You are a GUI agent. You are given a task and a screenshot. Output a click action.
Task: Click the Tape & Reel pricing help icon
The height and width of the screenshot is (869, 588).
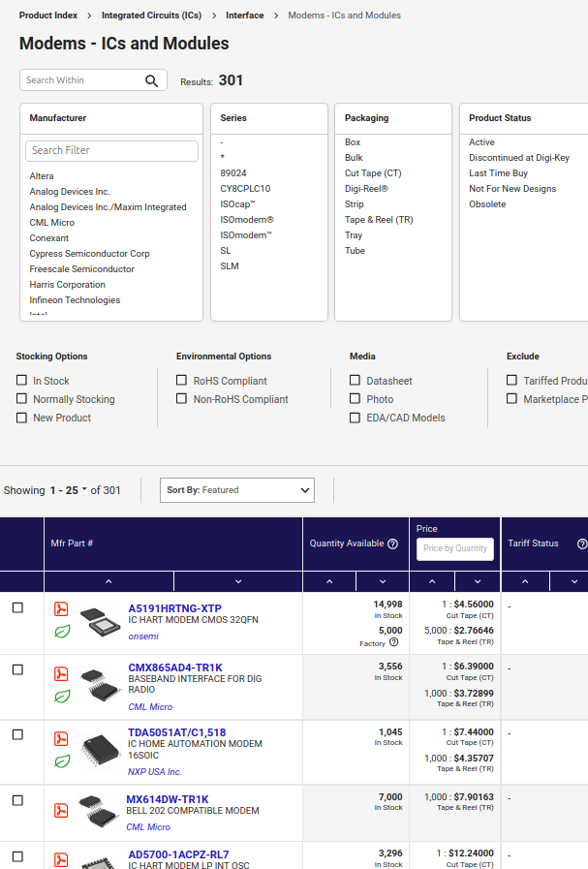pos(393,642)
